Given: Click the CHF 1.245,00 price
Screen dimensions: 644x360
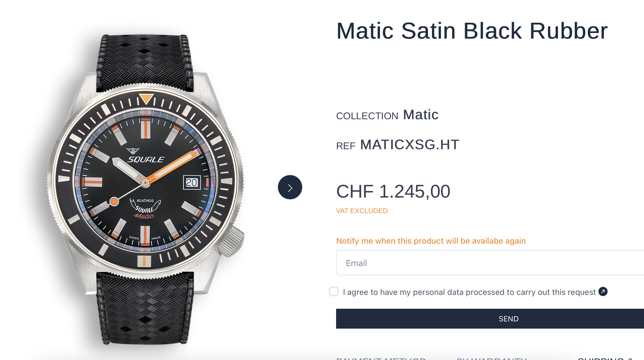Looking at the screenshot, I should (393, 192).
